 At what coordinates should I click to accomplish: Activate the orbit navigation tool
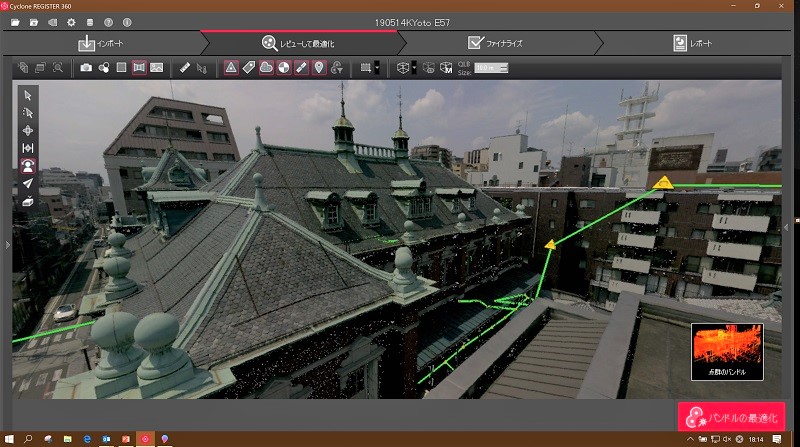click(28, 130)
